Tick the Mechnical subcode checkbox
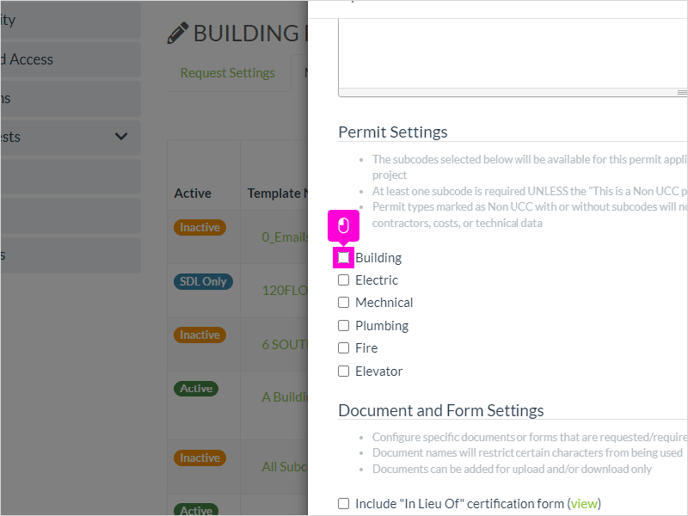 click(344, 302)
